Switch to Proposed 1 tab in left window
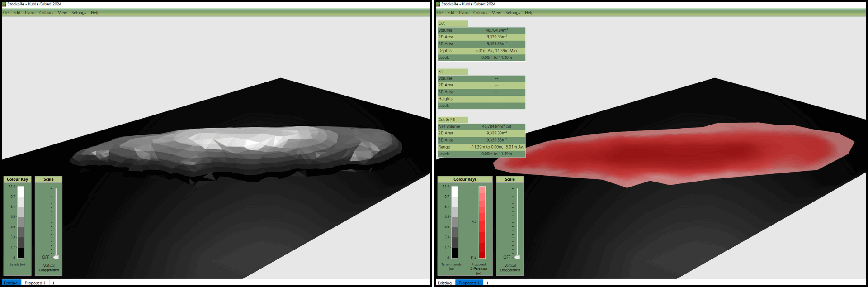This screenshot has height=288, width=868. [35, 283]
